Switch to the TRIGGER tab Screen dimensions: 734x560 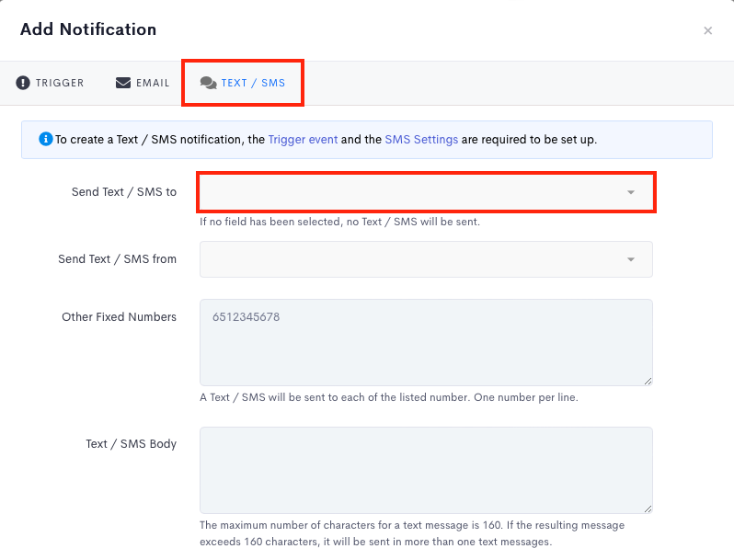(50, 83)
